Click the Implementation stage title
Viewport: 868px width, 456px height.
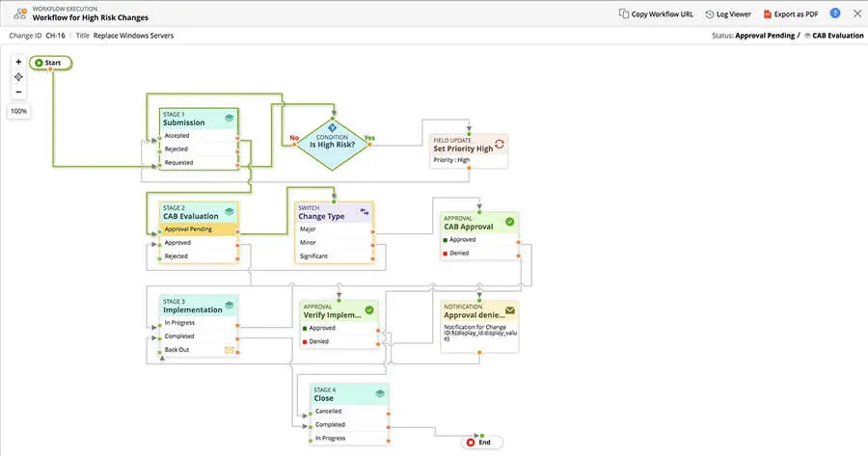[193, 309]
